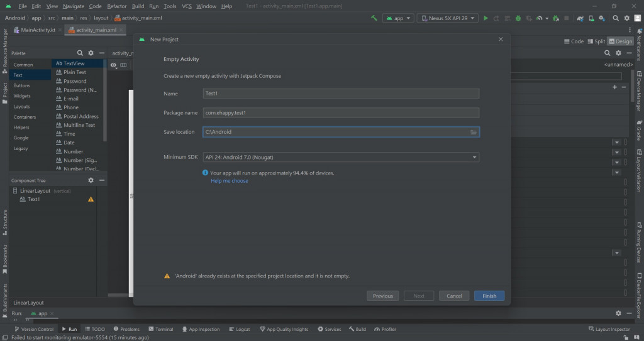Image resolution: width=644 pixels, height=341 pixels.
Task: Click the Attributes panel search magnifier
Action: point(608,53)
